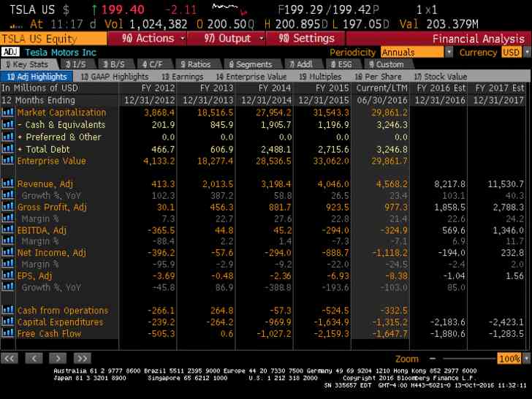The width and height of the screenshot is (532, 399).
Task: Open chart icon for Net Income Margin % row
Action: 7,264
